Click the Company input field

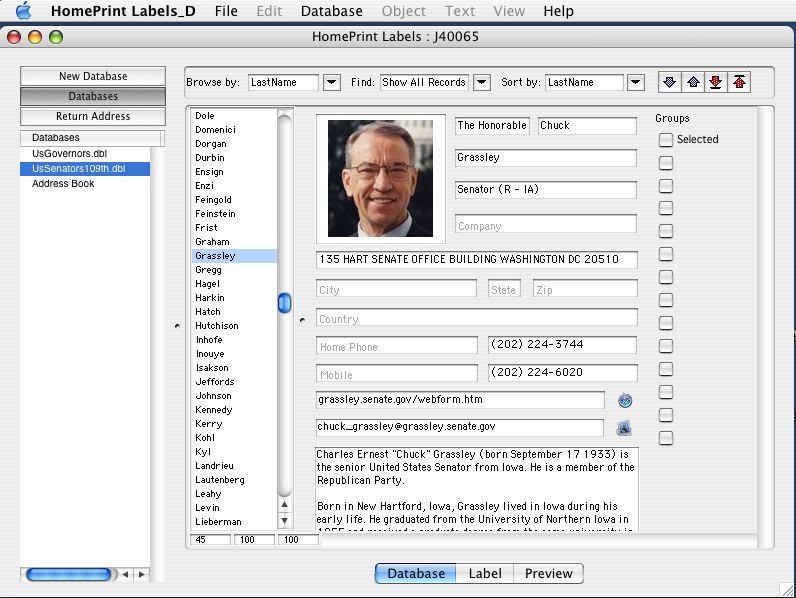[x=546, y=224]
